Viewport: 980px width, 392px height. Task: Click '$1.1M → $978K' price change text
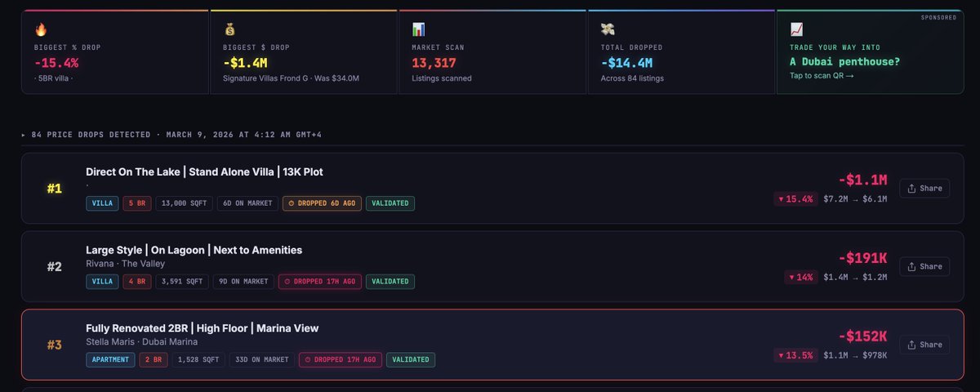(855, 356)
